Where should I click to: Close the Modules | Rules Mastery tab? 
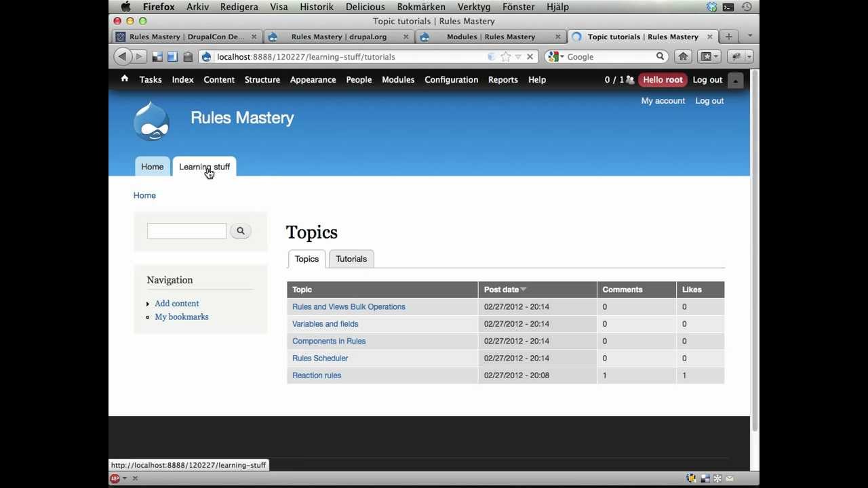(558, 37)
